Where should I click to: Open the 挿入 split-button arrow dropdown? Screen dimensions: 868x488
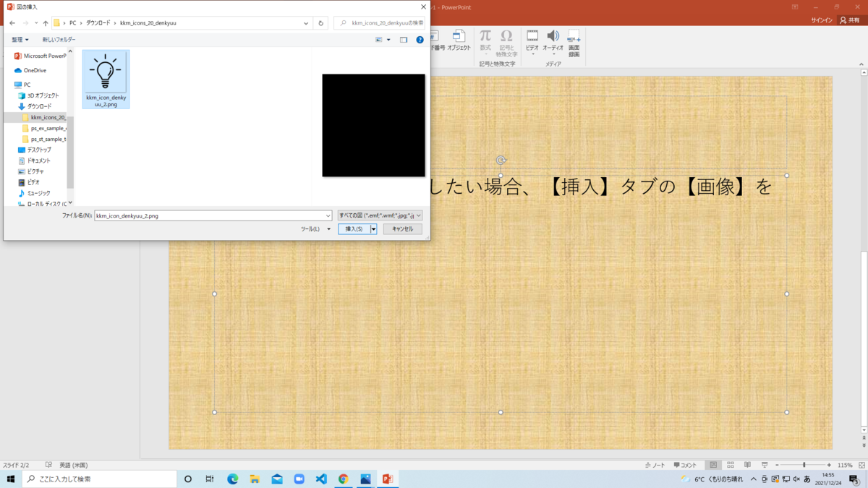[x=374, y=228]
